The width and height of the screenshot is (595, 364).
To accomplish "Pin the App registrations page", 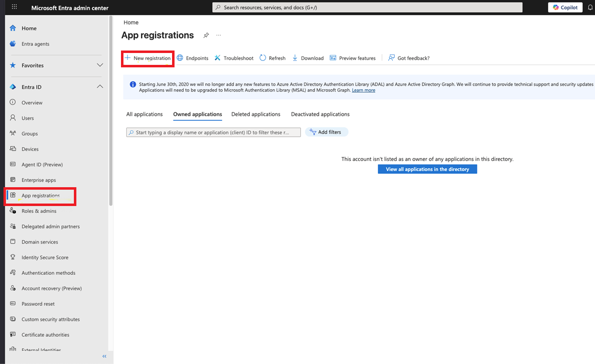I will pos(206,35).
